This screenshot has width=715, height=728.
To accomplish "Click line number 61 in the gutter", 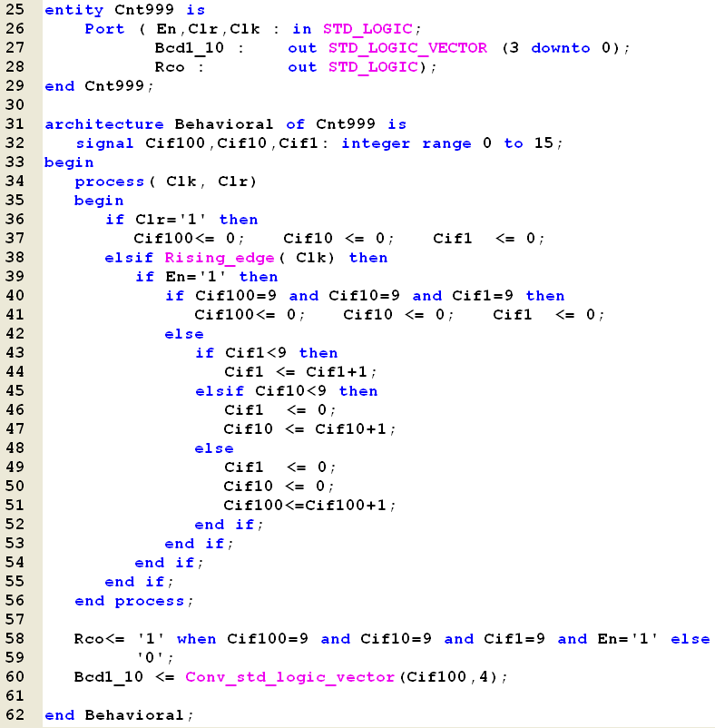I will click(15, 696).
